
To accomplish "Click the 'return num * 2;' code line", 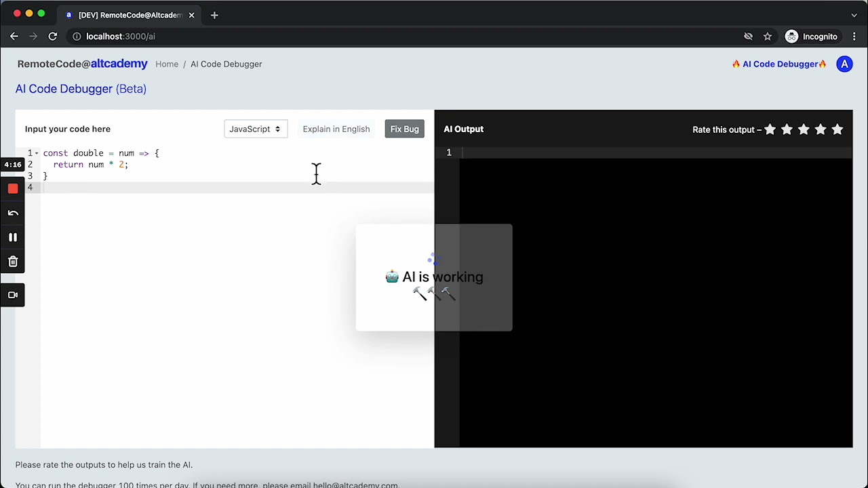I will 90,165.
